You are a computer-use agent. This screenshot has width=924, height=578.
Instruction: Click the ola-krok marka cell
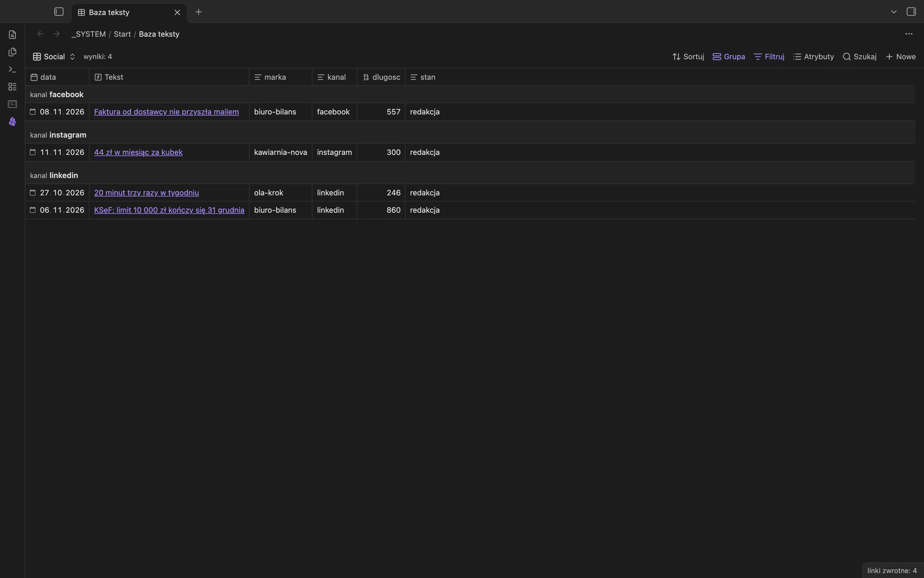click(281, 193)
